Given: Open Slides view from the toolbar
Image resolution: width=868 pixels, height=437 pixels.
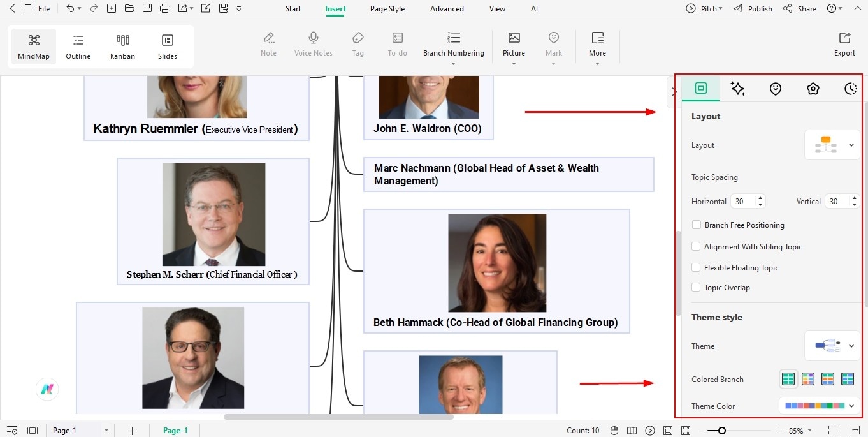Looking at the screenshot, I should [x=167, y=45].
